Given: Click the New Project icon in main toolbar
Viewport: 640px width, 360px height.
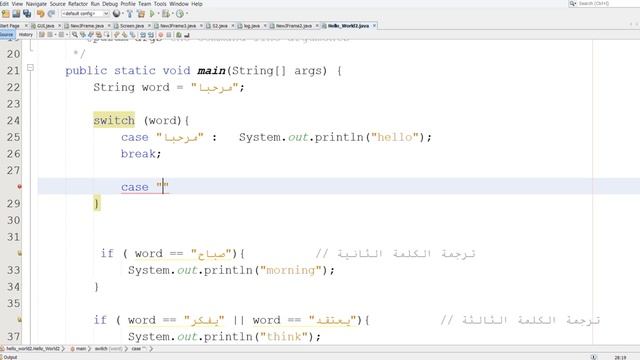Looking at the screenshot, I should pos(6,13).
